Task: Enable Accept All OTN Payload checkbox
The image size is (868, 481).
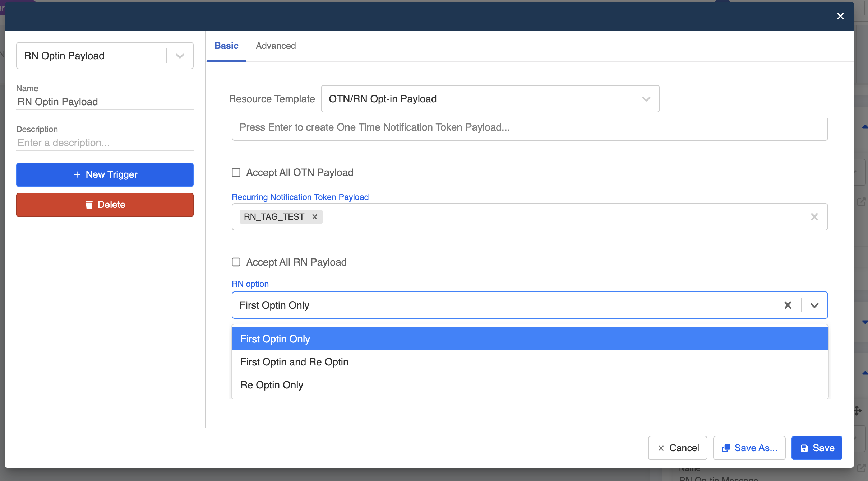Action: tap(236, 172)
